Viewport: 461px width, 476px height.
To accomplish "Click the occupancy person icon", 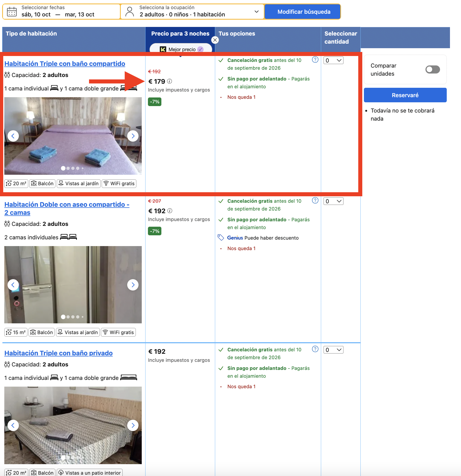I will pyautogui.click(x=130, y=12).
